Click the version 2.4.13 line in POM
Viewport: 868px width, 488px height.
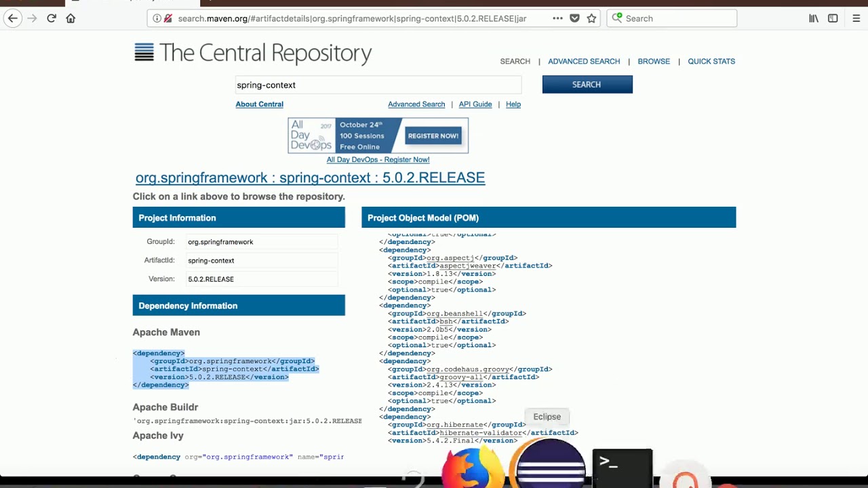tap(441, 385)
